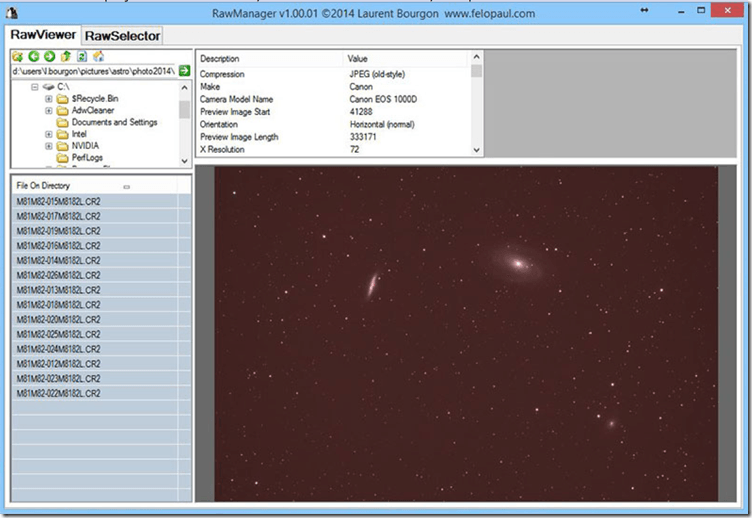Click the $Recycle.Bin folder icon
Image resolution: width=752 pixels, height=518 pixels.
[62, 99]
